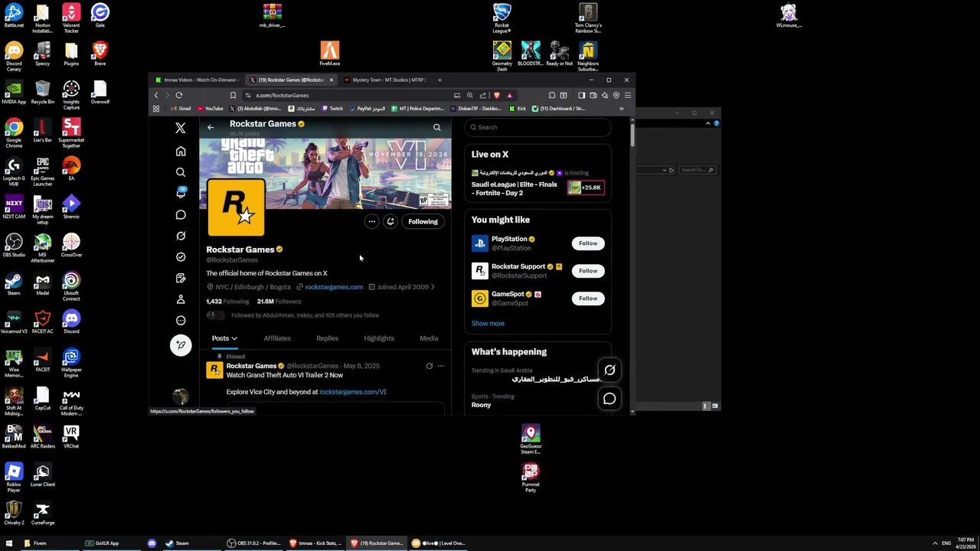Open Messages chat icon in X sidebar
The height and width of the screenshot is (551, 980).
(x=181, y=214)
